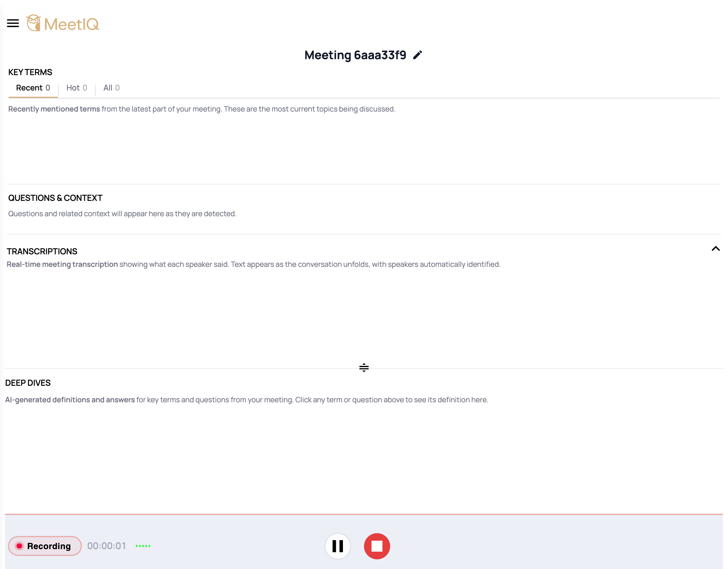The image size is (728, 569).
Task: Click the QUESTIONS & CONTEXT heading
Action: pyautogui.click(x=55, y=198)
